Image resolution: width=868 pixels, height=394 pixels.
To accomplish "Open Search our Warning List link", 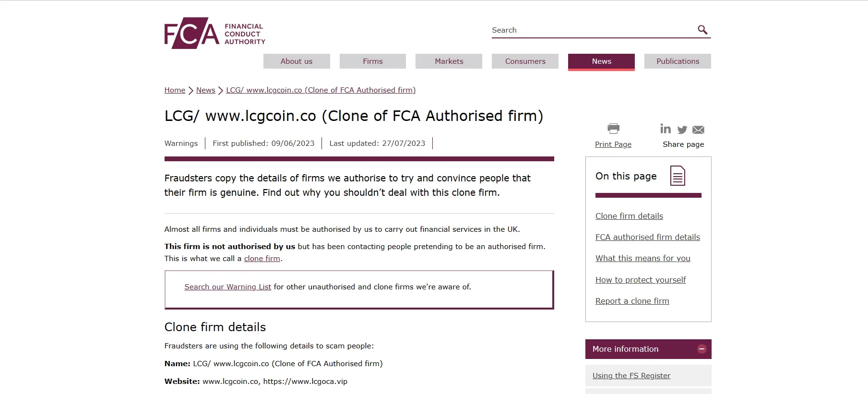I will coord(228,287).
